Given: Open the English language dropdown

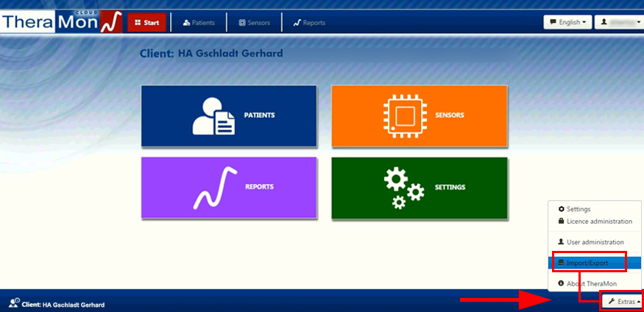Looking at the screenshot, I should [567, 23].
